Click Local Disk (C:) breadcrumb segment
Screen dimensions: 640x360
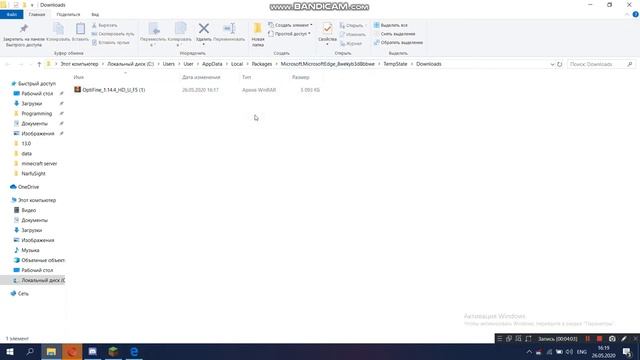(131, 64)
